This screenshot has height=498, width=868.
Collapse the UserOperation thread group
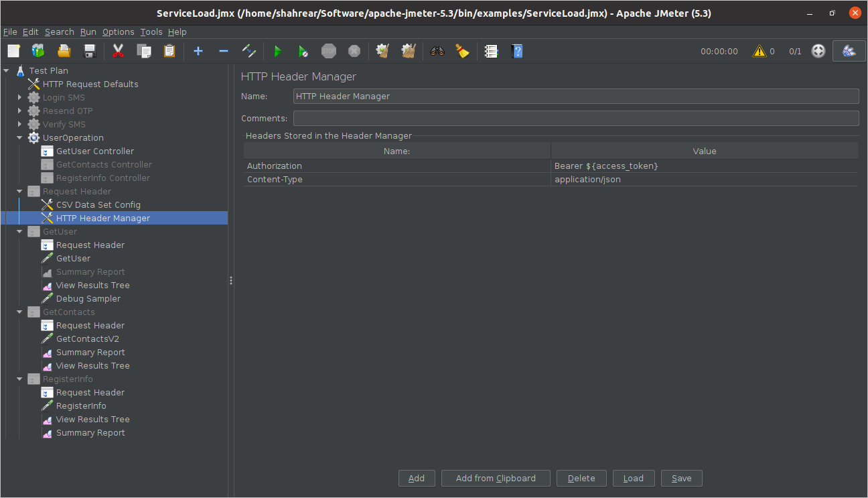pyautogui.click(x=19, y=137)
